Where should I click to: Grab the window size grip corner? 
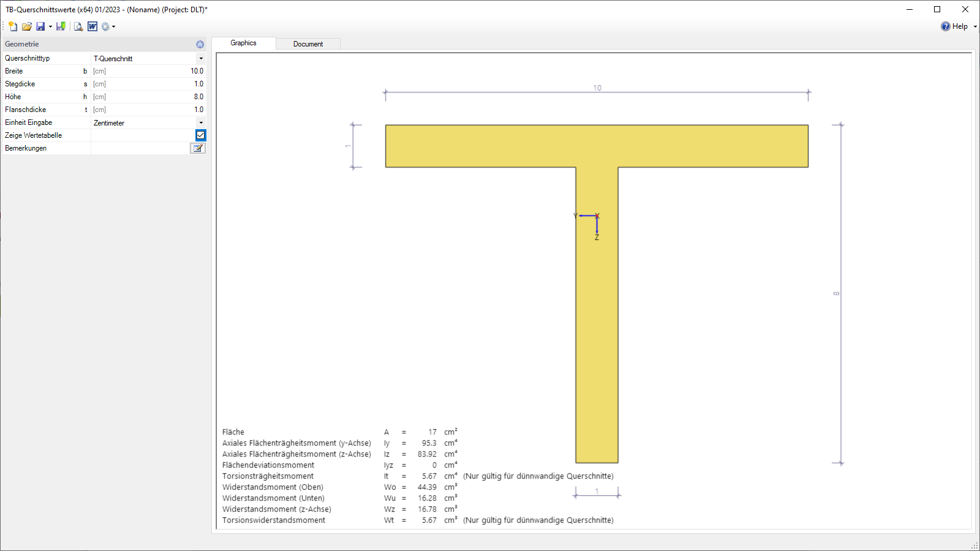974,545
